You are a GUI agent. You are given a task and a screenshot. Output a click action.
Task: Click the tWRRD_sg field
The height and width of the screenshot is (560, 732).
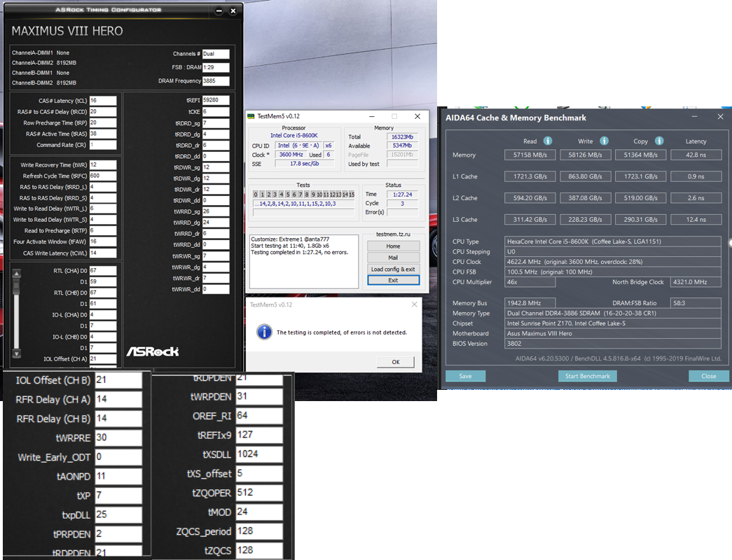(216, 211)
